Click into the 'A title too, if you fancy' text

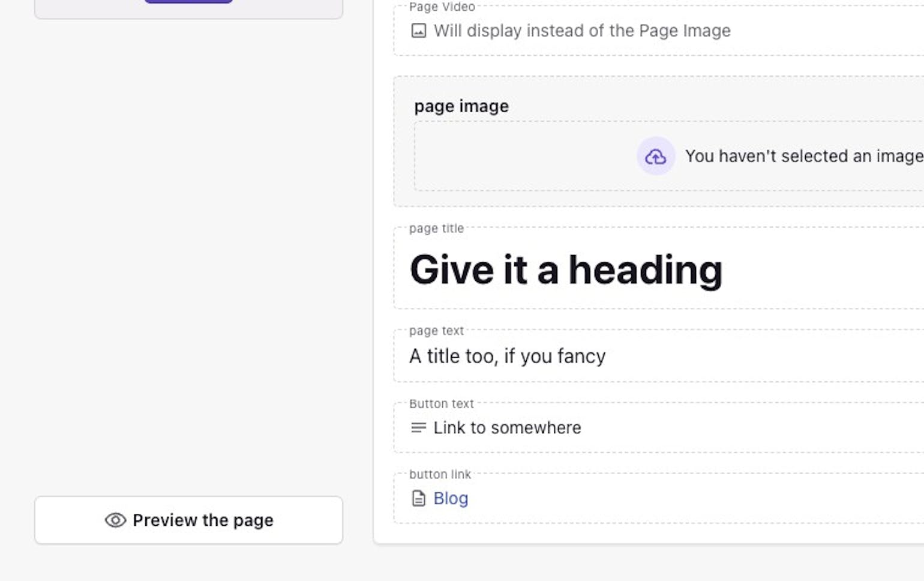tap(507, 356)
